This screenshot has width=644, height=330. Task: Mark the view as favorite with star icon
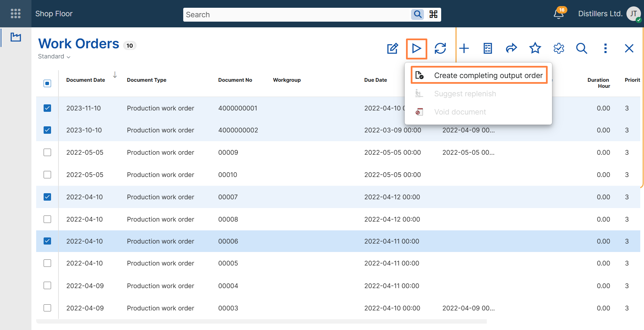pos(534,48)
